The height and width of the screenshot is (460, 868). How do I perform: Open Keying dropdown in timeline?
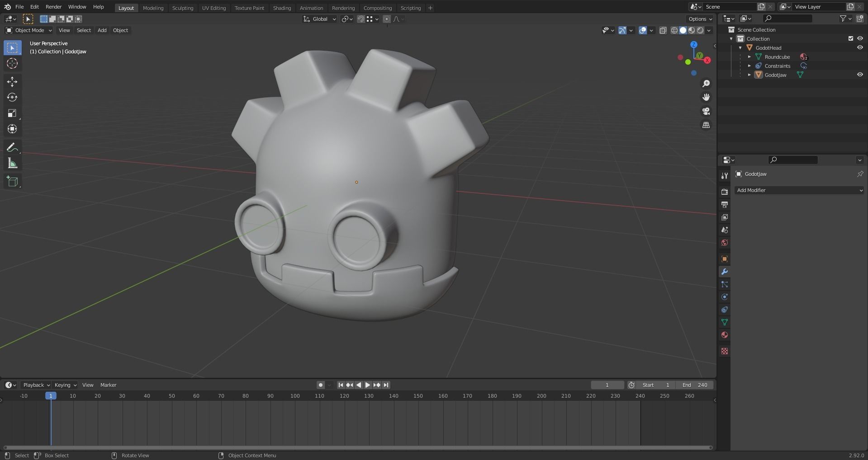pos(65,385)
